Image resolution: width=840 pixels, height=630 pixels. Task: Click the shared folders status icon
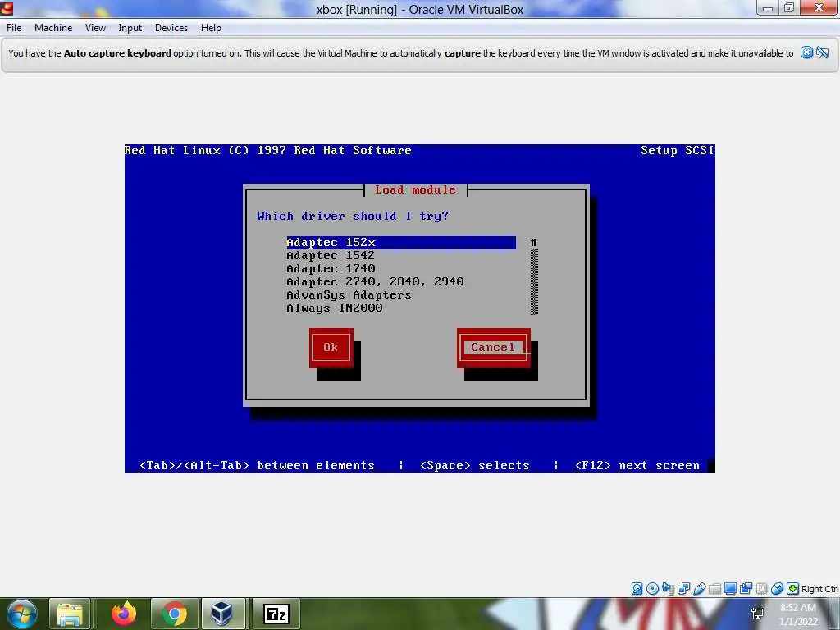(x=714, y=589)
